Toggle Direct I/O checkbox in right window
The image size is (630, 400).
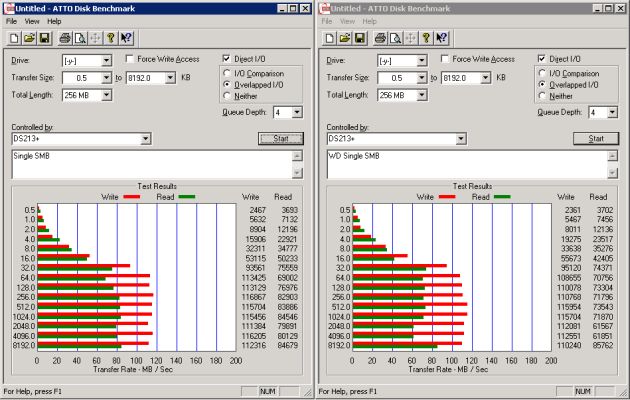(542, 59)
